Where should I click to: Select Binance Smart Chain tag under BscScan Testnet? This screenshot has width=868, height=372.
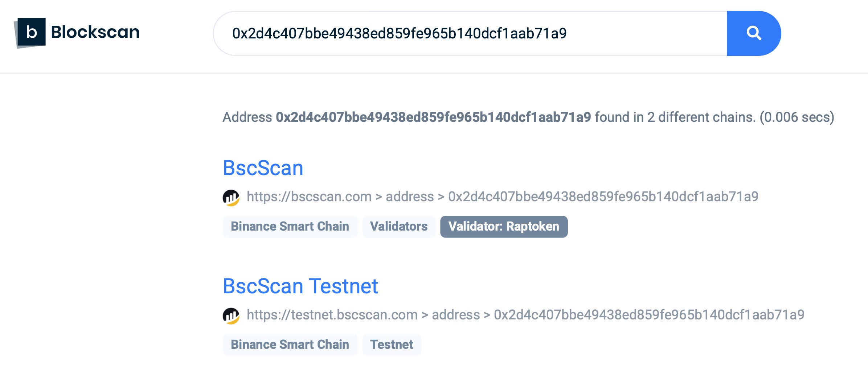[290, 344]
